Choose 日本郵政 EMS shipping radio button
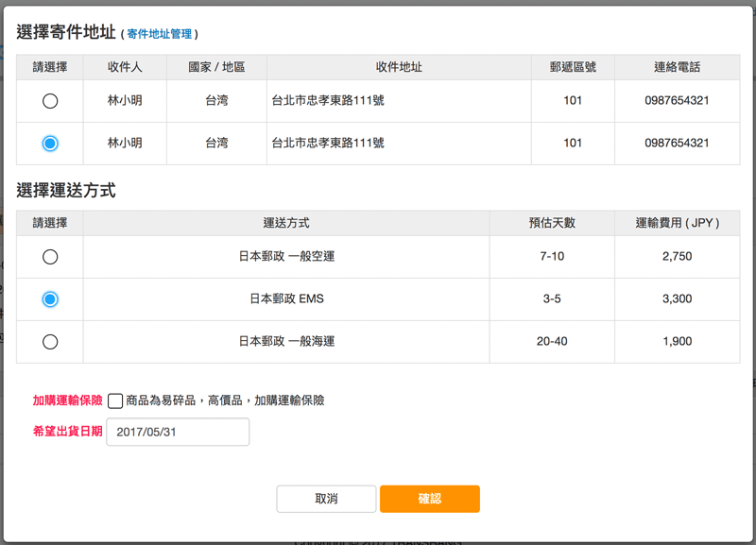 [50, 299]
